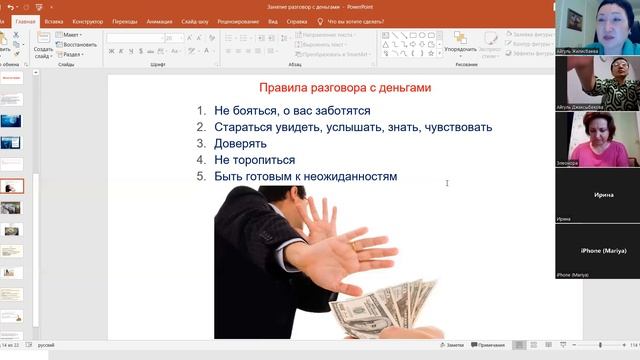Toggle text shadow (S) formatting
640x360 pixels.
coord(141,51)
